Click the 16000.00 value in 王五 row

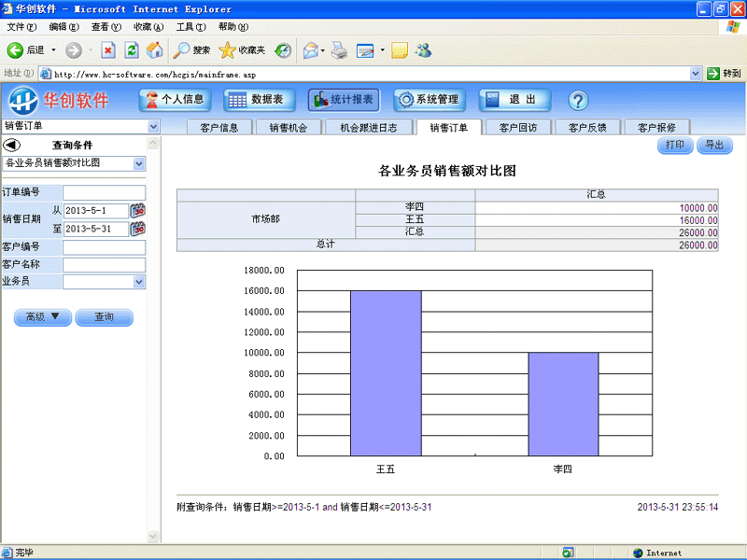point(698,220)
